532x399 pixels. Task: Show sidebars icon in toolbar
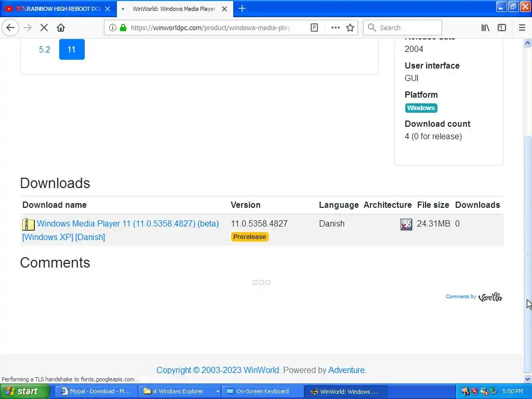502,28
